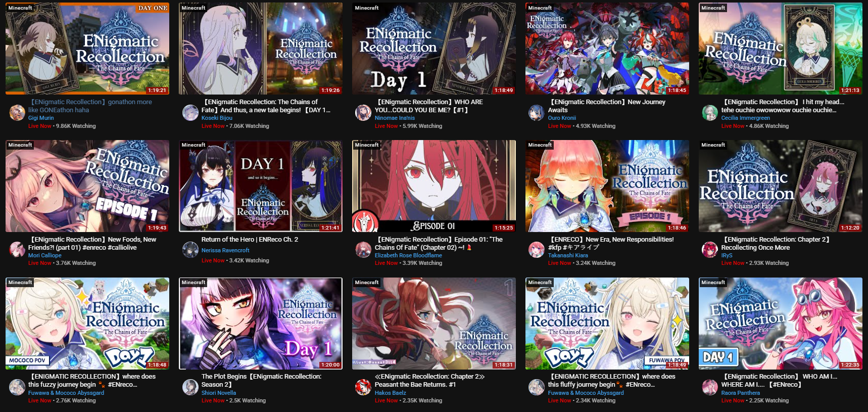Open Gigi Murin's channel avatar icon
This screenshot has width=868, height=412.
click(17, 113)
